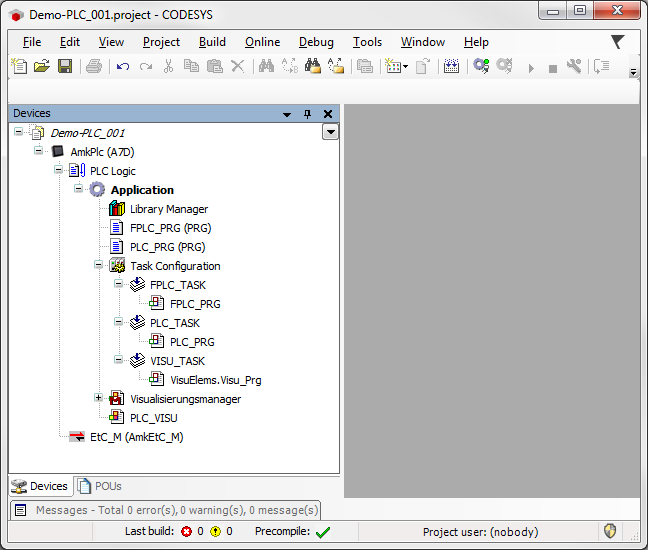Screen dimensions: 648x550
Task: Click the filter funnel icon in menu bar
Action: coord(617,41)
